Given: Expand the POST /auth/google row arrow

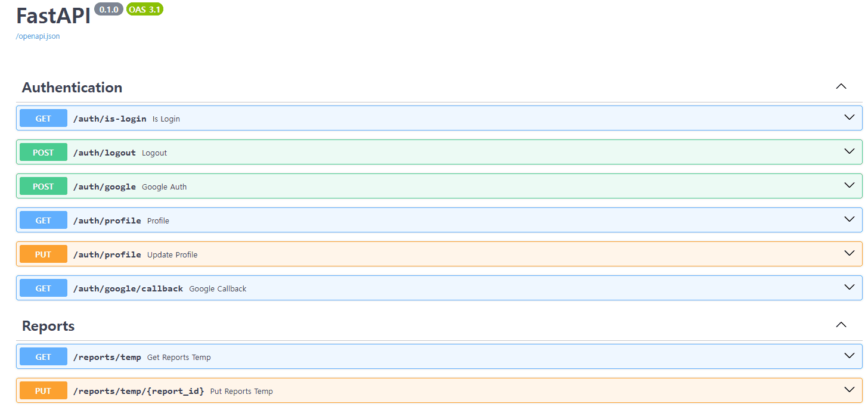Looking at the screenshot, I should tap(850, 185).
